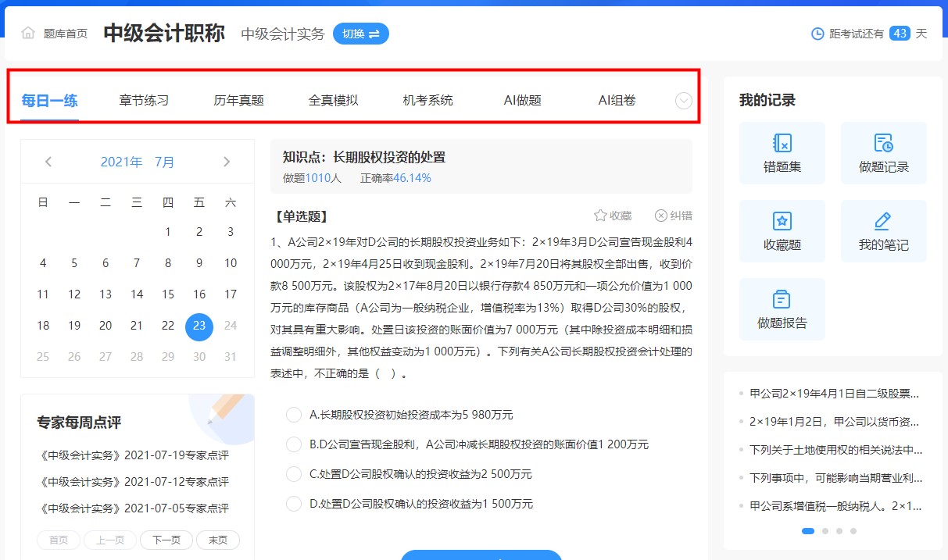Advance calendar to next month
The height and width of the screenshot is (560, 948).
227,161
